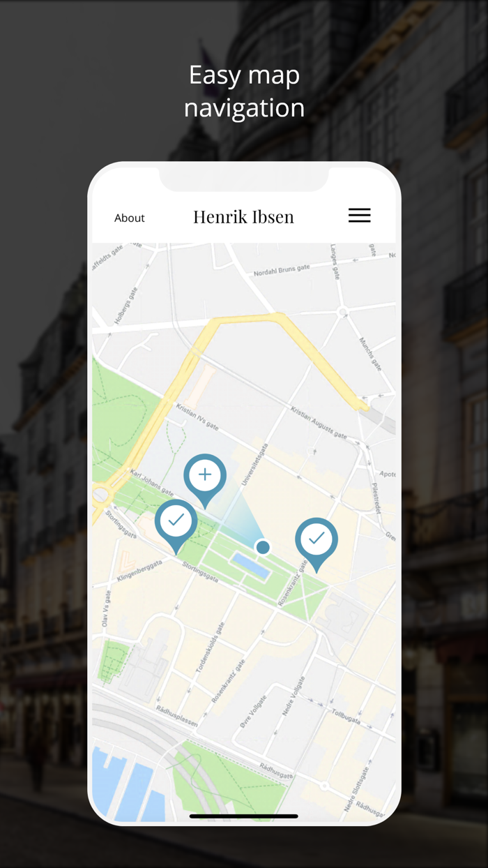Click the Olav Vs gate label

(x=108, y=608)
